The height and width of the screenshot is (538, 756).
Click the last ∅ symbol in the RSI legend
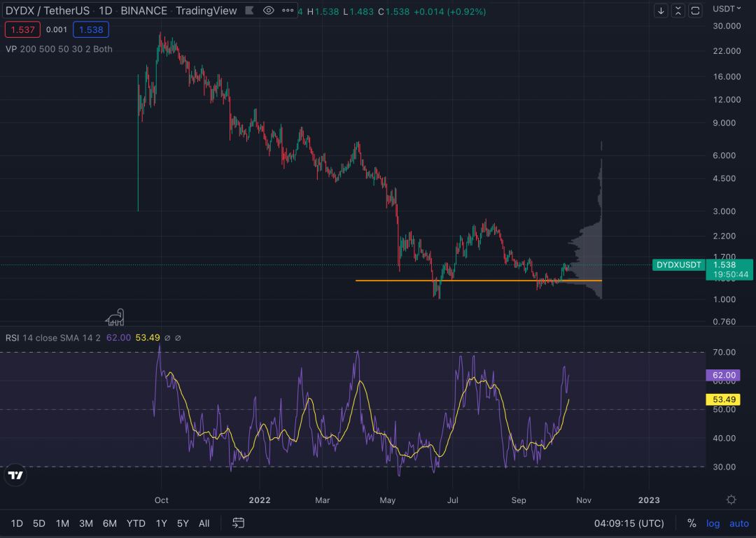(178, 338)
